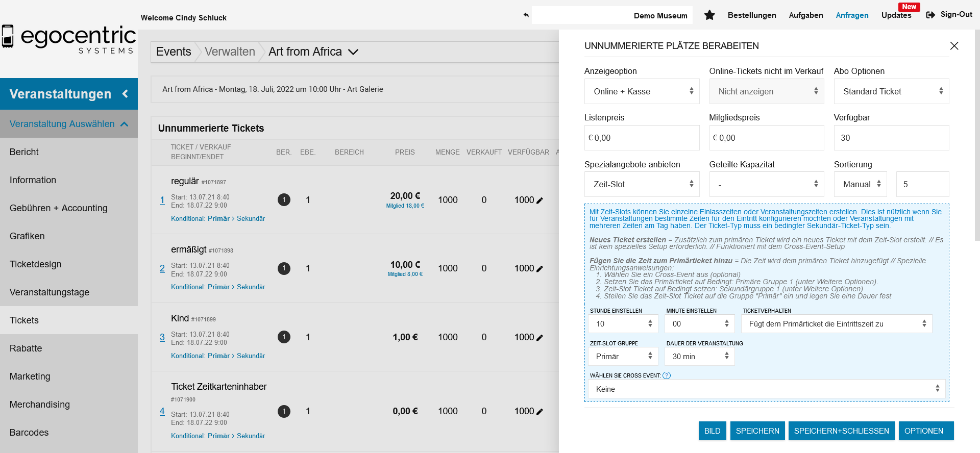Viewport: 980px width, 453px height.
Task: Open the Art from Africa event dropdown
Action: point(353,52)
